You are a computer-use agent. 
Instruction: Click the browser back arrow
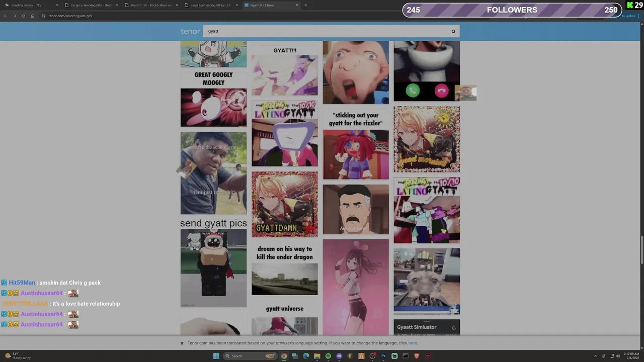[6, 16]
